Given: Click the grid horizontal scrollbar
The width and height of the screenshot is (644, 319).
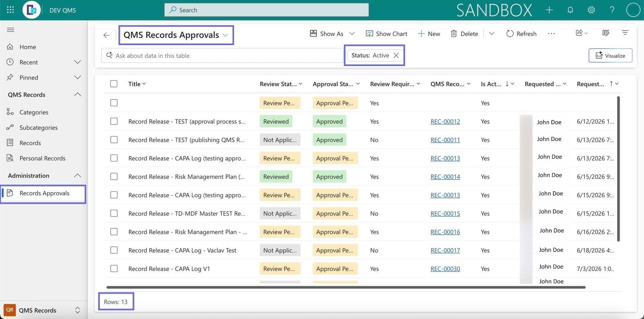Looking at the screenshot, I should [346, 287].
